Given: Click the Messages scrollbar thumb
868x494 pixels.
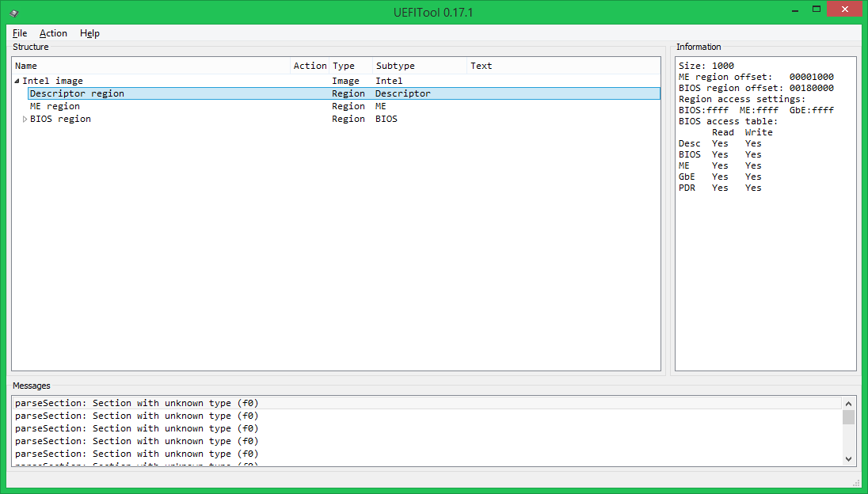Looking at the screenshot, I should tap(849, 417).
